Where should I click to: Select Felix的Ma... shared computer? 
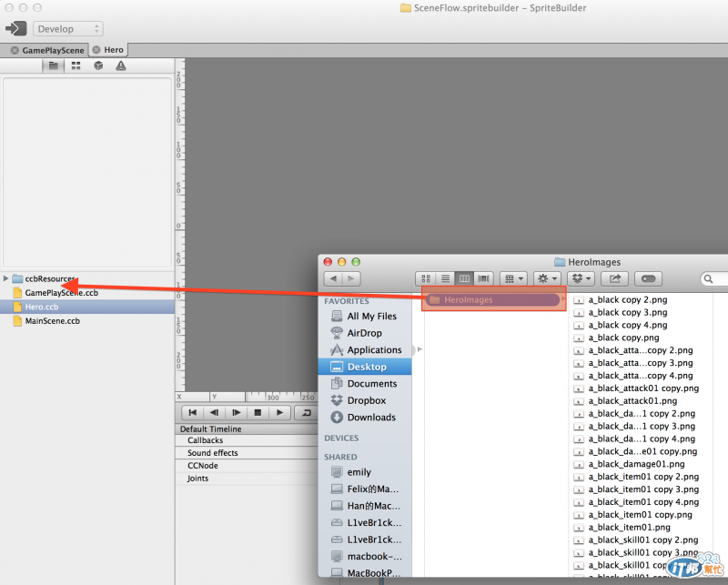coord(365,489)
